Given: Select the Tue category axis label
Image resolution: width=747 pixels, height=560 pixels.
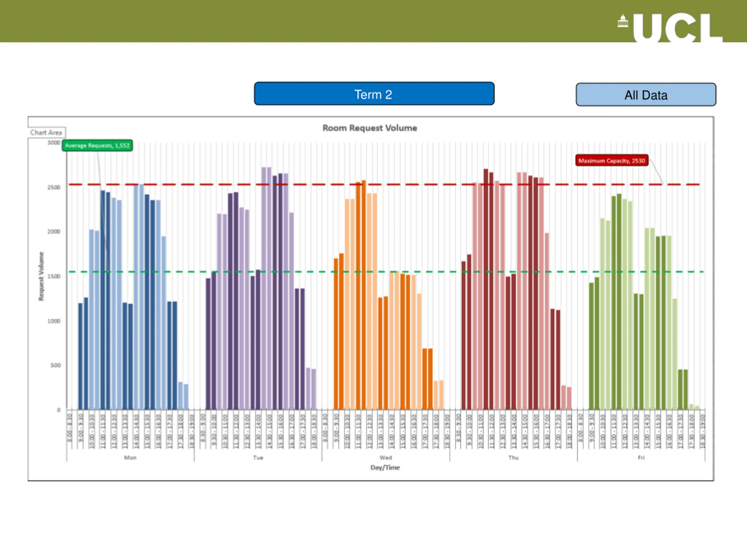Looking at the screenshot, I should 258,457.
